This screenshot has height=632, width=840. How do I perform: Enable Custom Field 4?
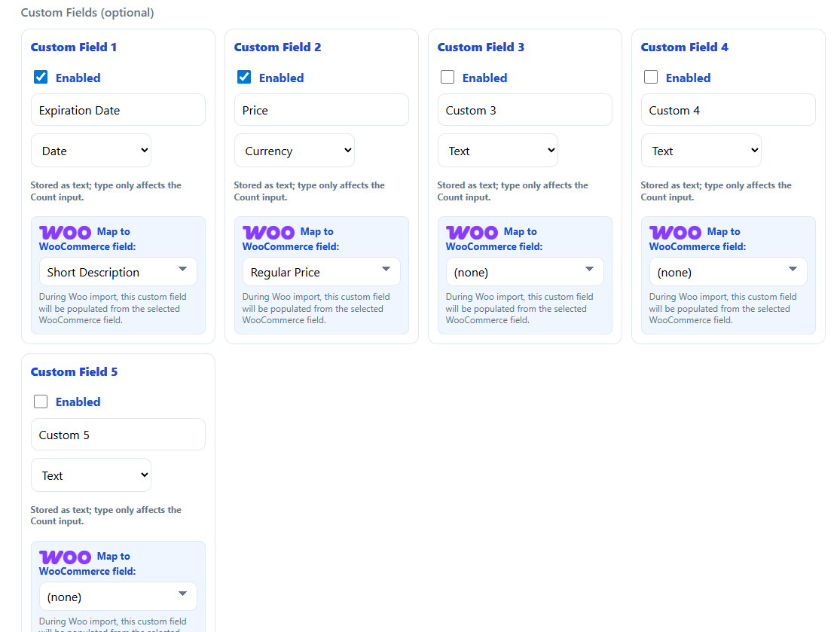click(650, 76)
